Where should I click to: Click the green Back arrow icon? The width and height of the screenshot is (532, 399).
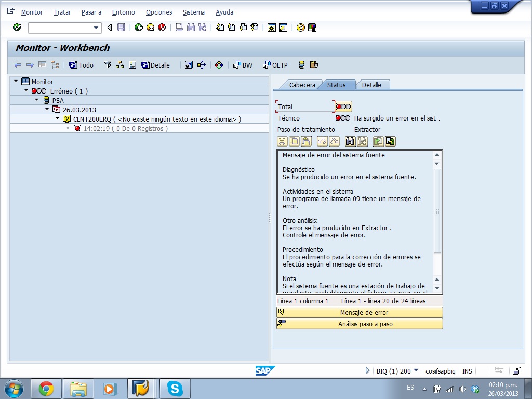coord(138,28)
